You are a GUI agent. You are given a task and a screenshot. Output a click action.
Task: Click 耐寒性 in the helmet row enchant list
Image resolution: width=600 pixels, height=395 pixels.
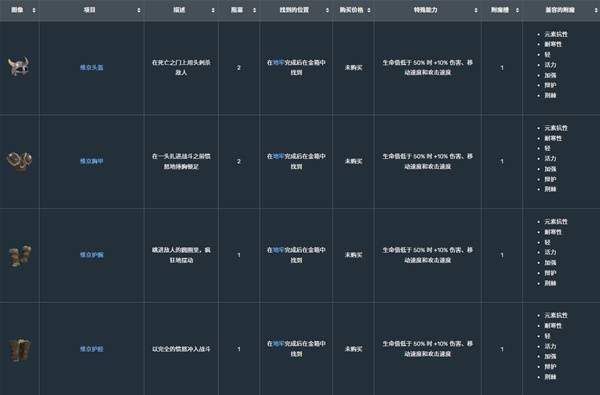pos(553,44)
